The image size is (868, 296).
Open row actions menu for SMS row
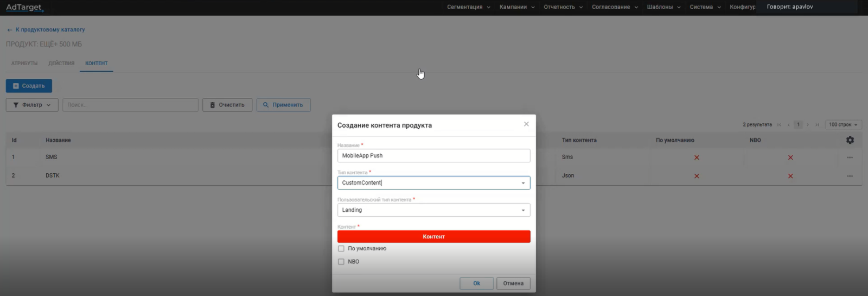[850, 158]
